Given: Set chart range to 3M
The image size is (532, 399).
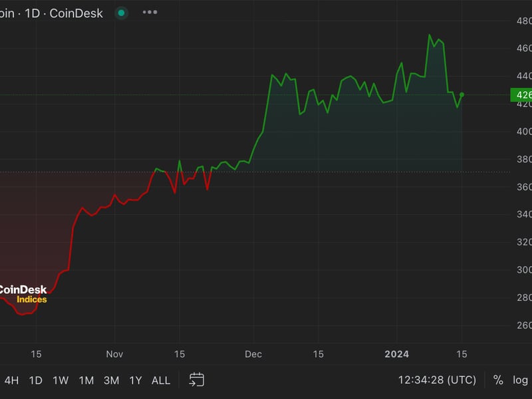Looking at the screenshot, I should [x=111, y=380].
